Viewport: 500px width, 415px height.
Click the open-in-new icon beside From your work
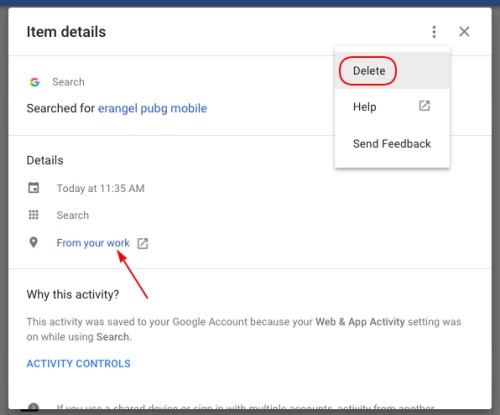[143, 243]
